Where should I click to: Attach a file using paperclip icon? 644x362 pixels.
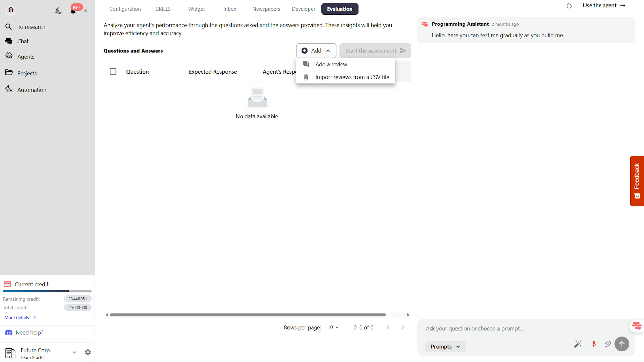(x=607, y=344)
